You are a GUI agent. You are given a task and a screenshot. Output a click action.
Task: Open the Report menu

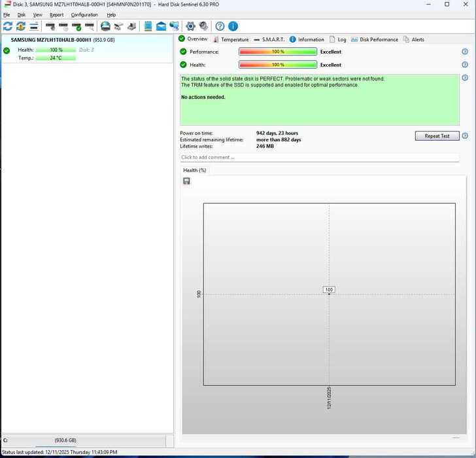[x=56, y=14]
